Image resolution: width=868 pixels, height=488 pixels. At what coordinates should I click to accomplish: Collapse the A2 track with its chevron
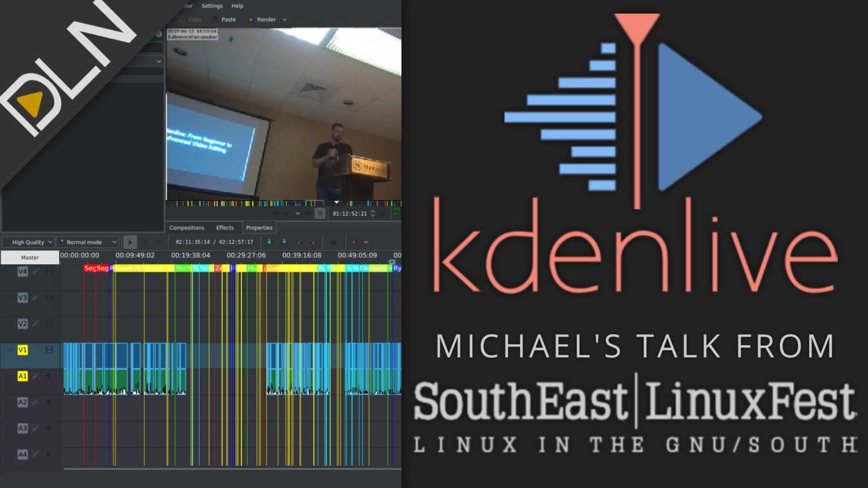[x=10, y=402]
